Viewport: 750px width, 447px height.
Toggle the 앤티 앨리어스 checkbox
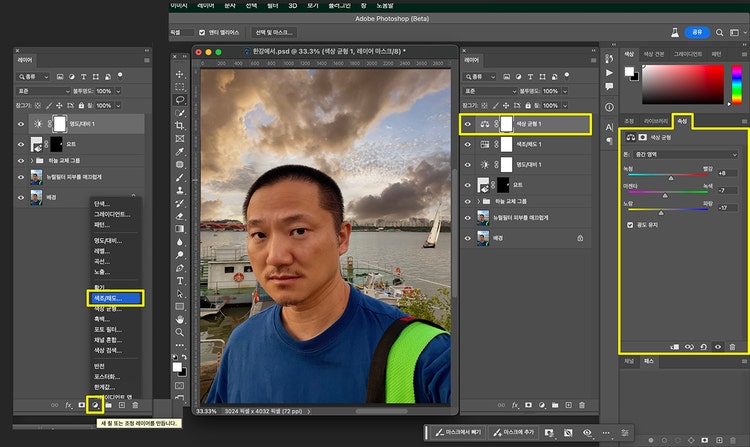pyautogui.click(x=203, y=32)
